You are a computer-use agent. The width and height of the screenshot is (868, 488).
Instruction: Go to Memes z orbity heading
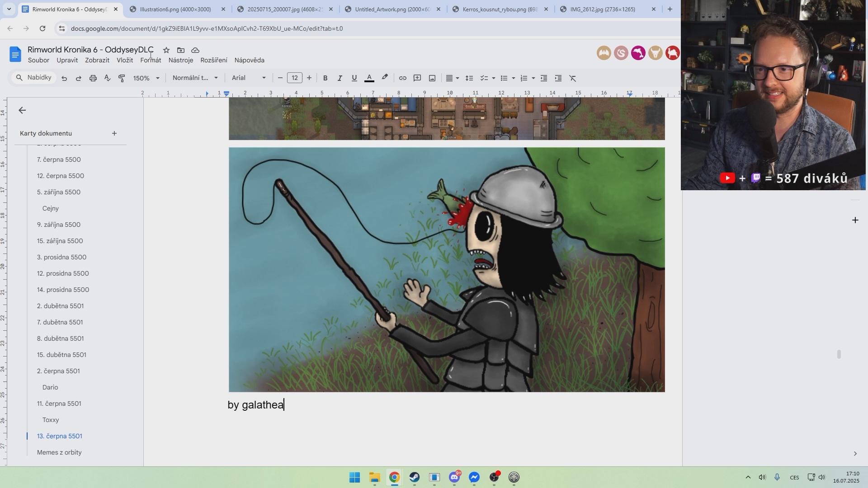tap(59, 452)
